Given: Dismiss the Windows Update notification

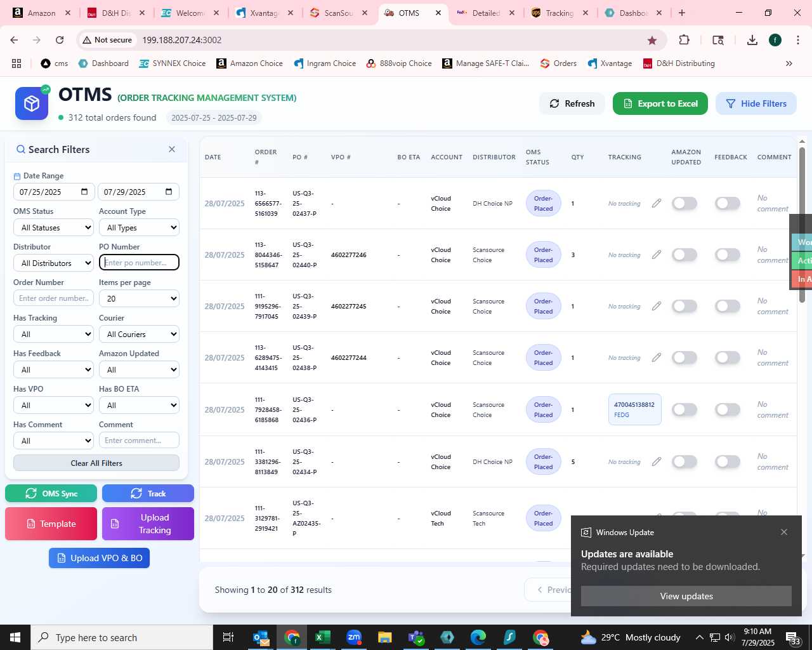Looking at the screenshot, I should pos(784,532).
